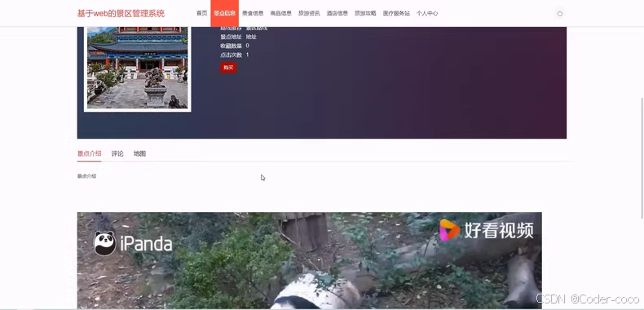Switch to the 评论 comments tab
The image size is (644, 310).
(x=117, y=153)
